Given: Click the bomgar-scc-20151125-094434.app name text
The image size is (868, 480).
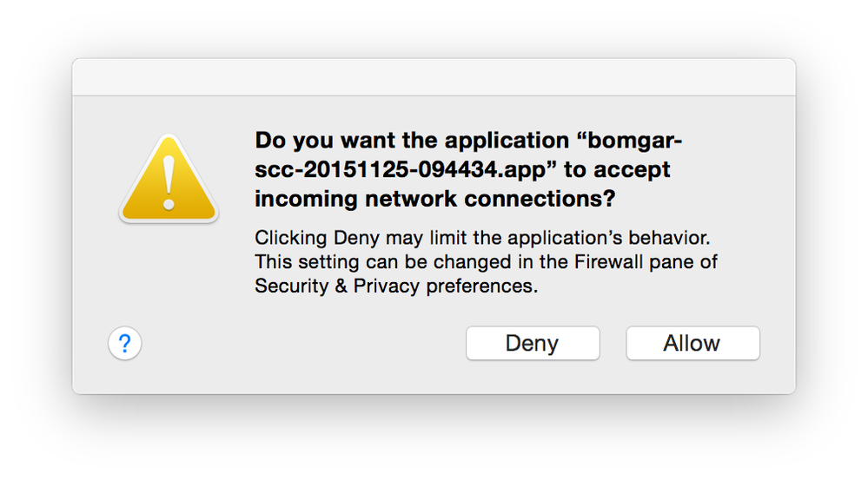Looking at the screenshot, I should [469, 155].
